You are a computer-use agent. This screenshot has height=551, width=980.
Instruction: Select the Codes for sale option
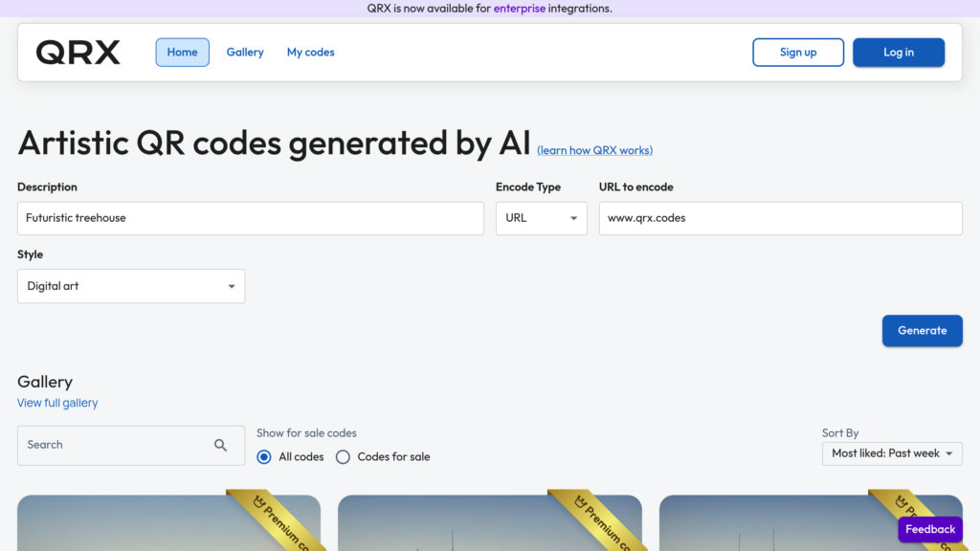coord(343,457)
